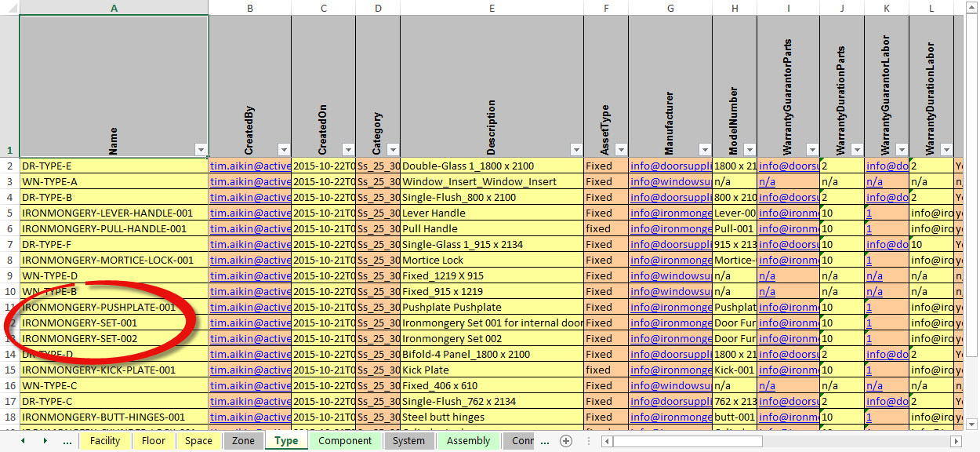Click the tim.aikin email link in row 2
Viewport: 980px width, 452px height.
tap(249, 166)
